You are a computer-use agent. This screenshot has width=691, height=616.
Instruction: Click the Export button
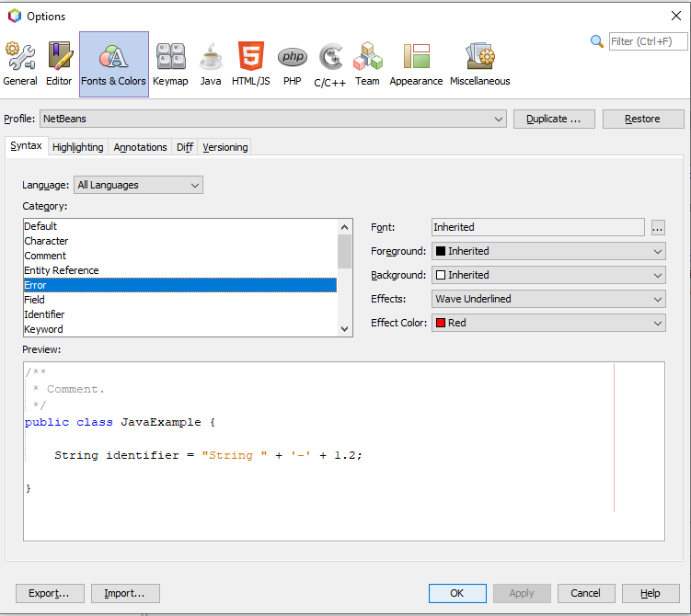[x=50, y=594]
